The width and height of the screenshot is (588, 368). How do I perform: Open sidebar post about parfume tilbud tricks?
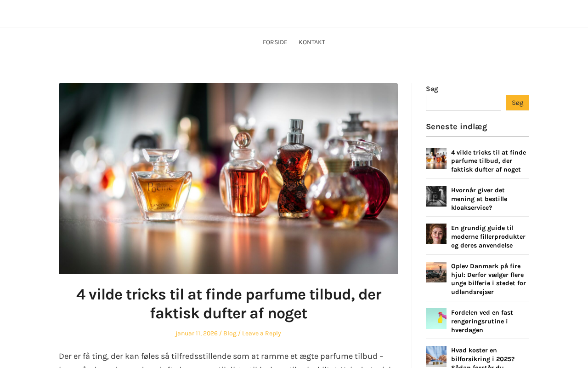point(489,161)
